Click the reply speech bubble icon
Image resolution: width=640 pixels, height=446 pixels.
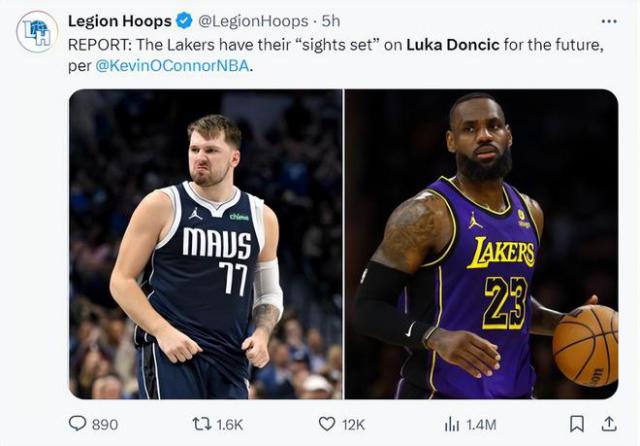(x=78, y=424)
